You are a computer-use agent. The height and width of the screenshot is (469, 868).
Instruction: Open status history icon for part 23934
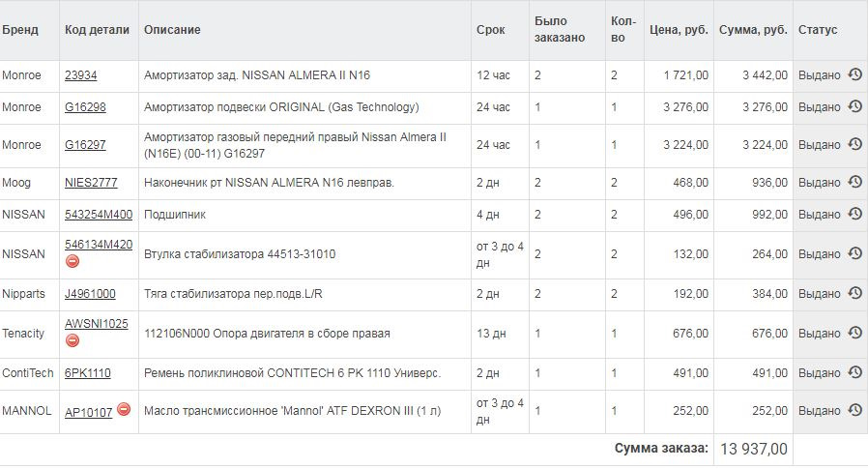tap(855, 74)
